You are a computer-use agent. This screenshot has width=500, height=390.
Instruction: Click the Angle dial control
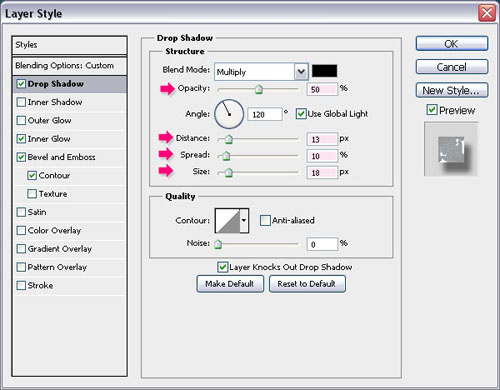(x=229, y=114)
